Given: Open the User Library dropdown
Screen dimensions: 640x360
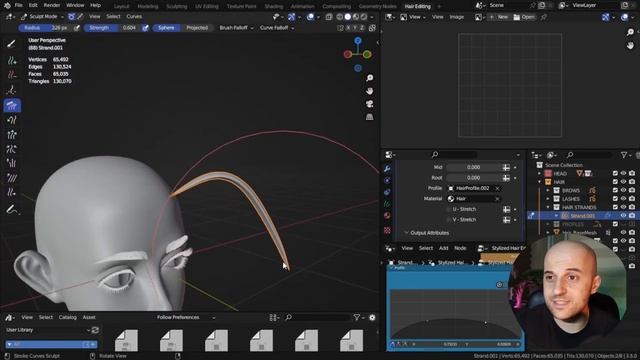Looking at the screenshot, I should coord(48,330).
